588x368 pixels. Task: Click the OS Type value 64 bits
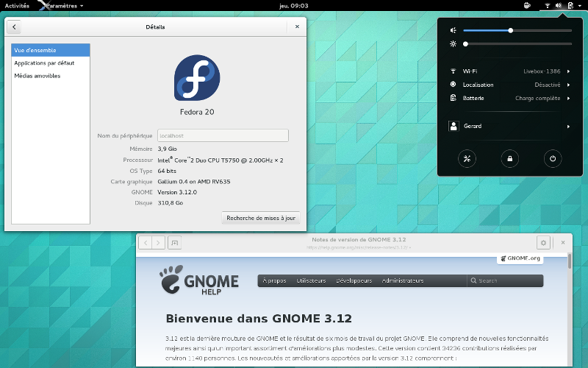(x=167, y=171)
